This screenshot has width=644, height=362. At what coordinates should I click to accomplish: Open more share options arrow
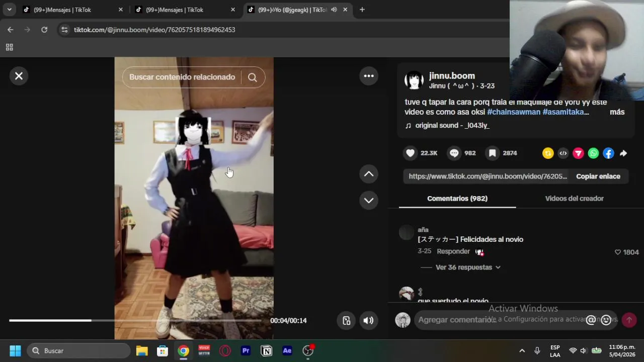[x=623, y=153]
